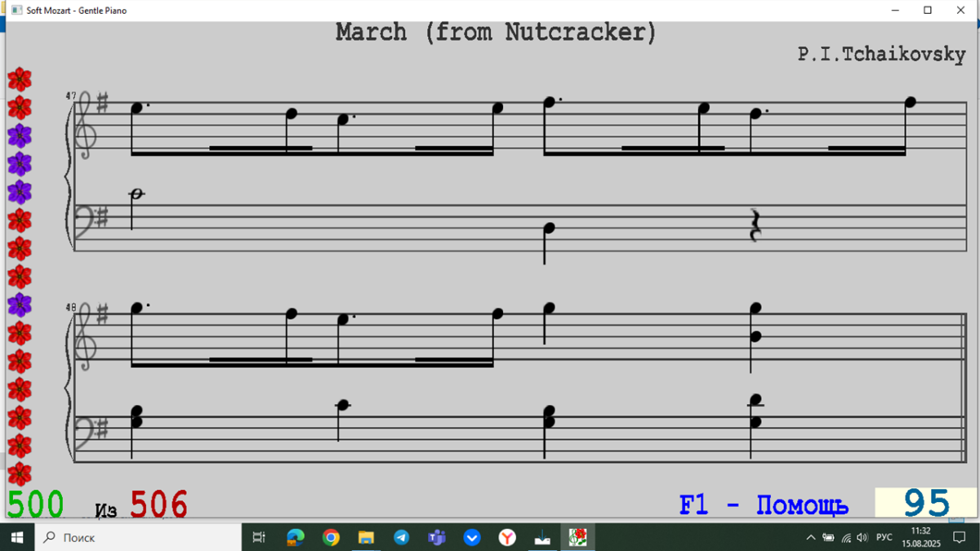
Task: Click the F1 - Помощь help label
Action: pos(764,505)
